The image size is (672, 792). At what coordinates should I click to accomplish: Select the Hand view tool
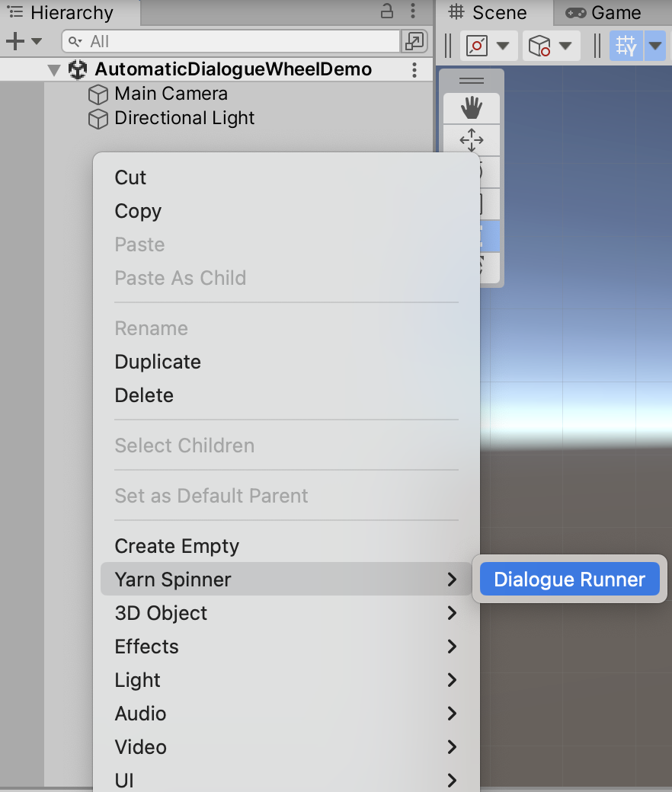[472, 108]
